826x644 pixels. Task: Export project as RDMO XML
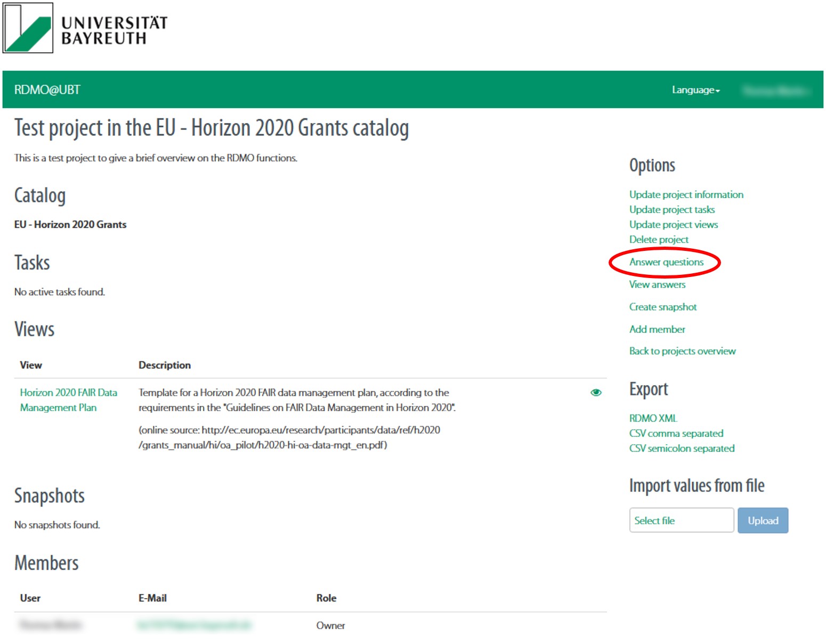(653, 418)
